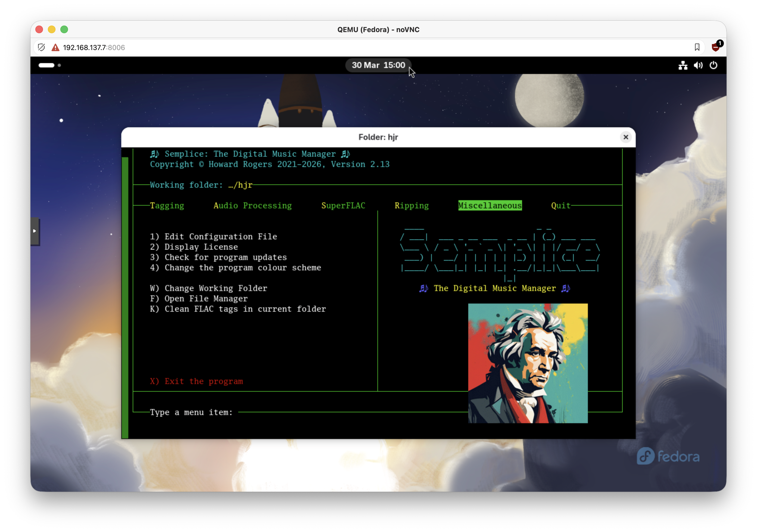Select the Tagging menu tab

(x=167, y=205)
